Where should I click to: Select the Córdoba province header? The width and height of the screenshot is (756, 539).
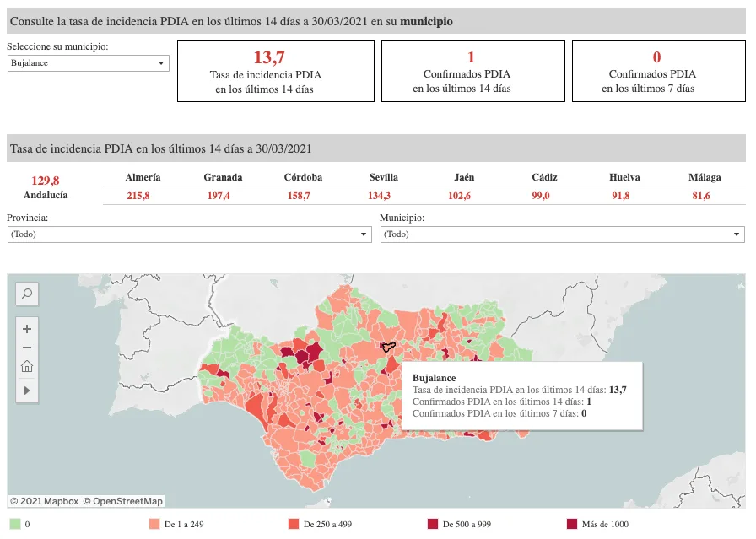(x=303, y=177)
